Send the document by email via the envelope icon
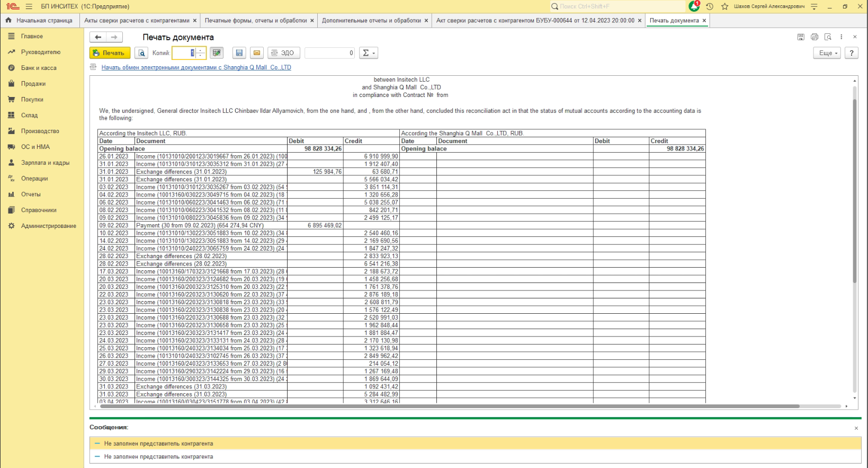 [x=257, y=53]
